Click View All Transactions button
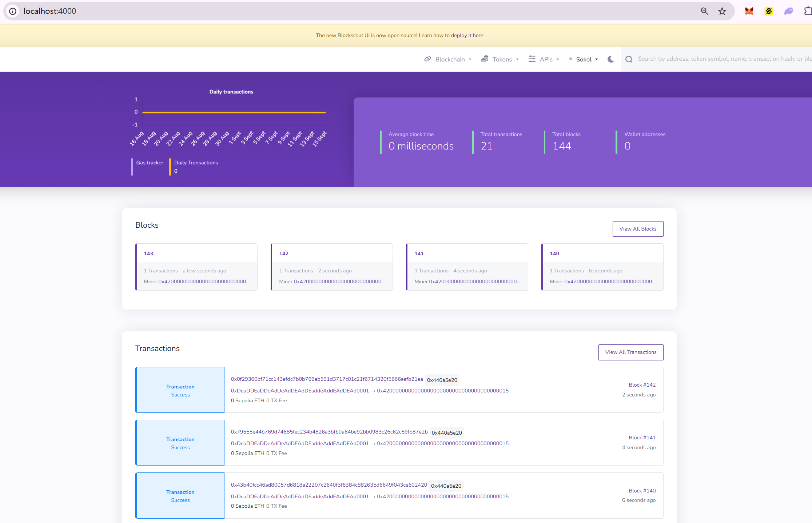The height and width of the screenshot is (523, 812). [x=630, y=352]
